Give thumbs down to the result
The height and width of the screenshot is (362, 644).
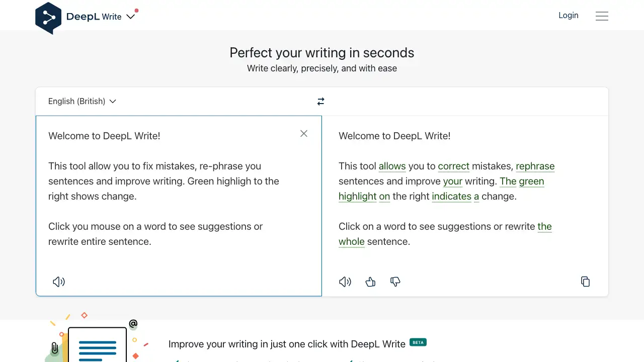[395, 282]
